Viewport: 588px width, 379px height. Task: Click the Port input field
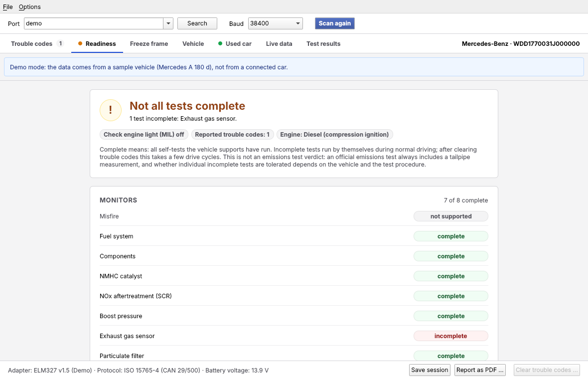(x=93, y=23)
